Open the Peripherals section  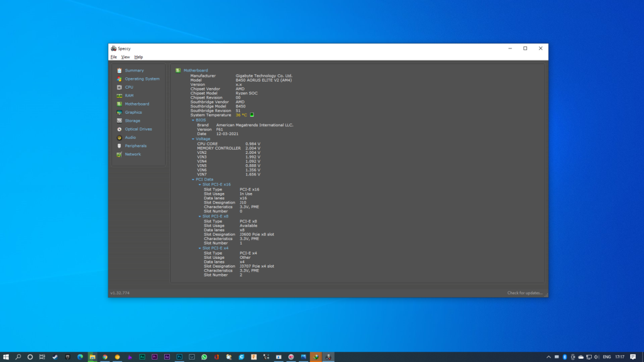[136, 146]
